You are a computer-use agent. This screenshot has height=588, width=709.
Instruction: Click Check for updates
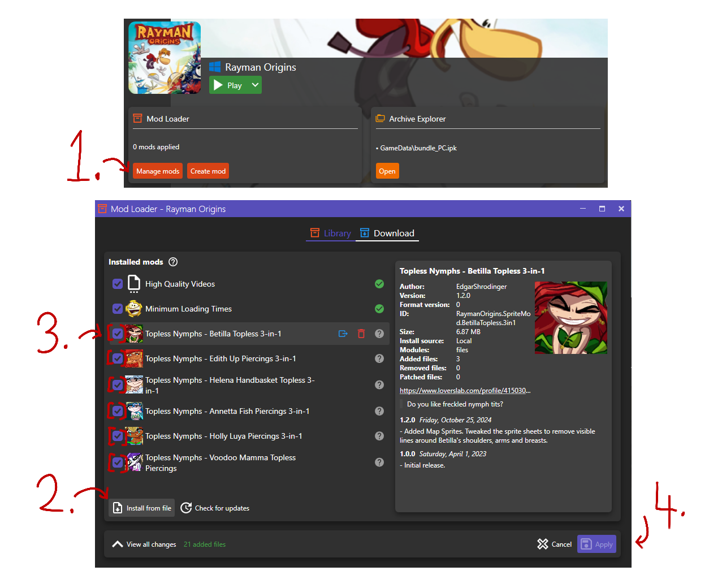[215, 508]
